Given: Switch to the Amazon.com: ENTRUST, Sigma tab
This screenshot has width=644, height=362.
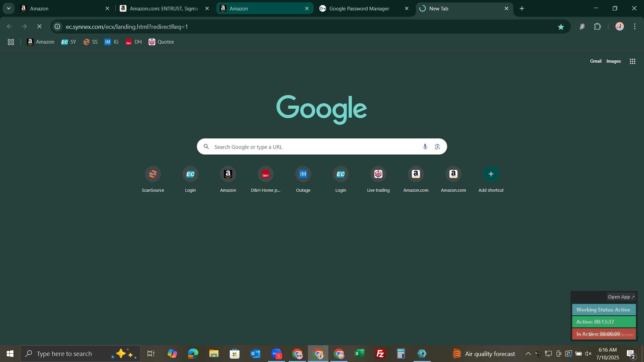Looking at the screenshot, I should point(164,8).
